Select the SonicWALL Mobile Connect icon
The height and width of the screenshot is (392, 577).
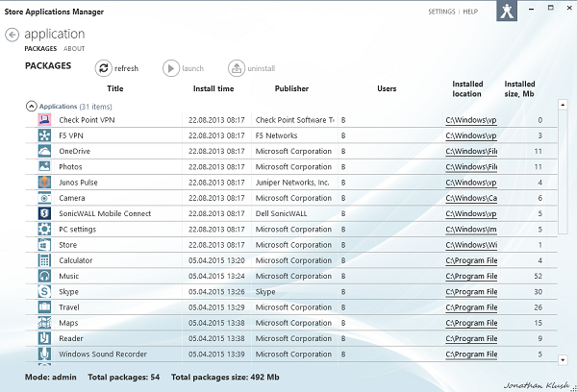(x=44, y=213)
